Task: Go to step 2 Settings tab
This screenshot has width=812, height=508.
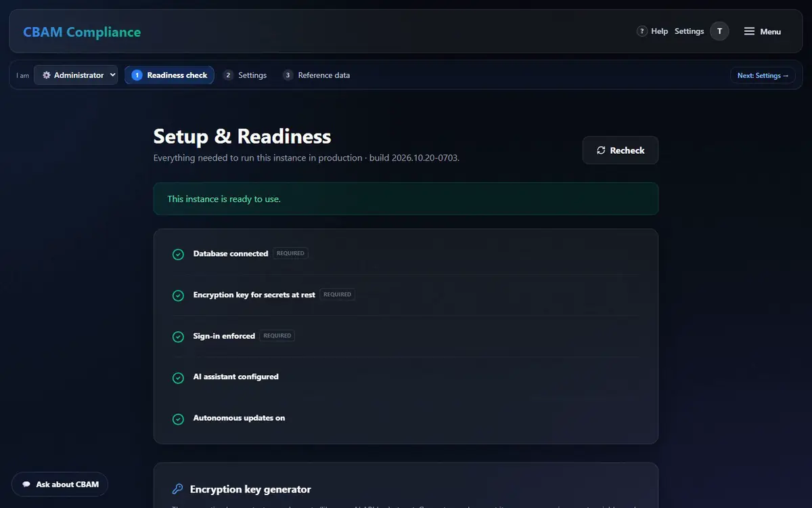Action: pyautogui.click(x=245, y=75)
